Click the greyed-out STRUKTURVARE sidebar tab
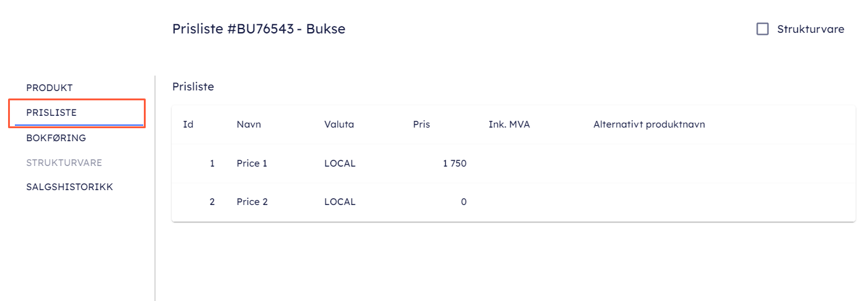Viewport: 868px width, 301px height. point(64,163)
